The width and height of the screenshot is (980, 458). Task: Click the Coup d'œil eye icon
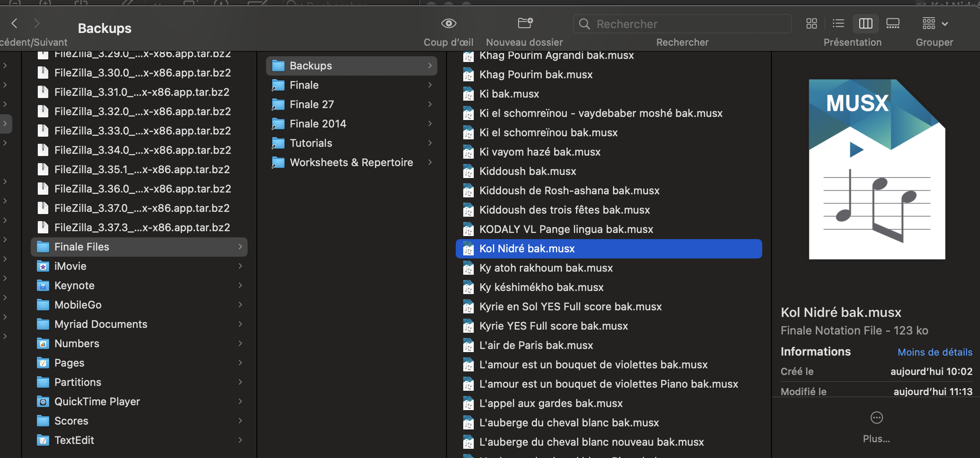point(448,23)
